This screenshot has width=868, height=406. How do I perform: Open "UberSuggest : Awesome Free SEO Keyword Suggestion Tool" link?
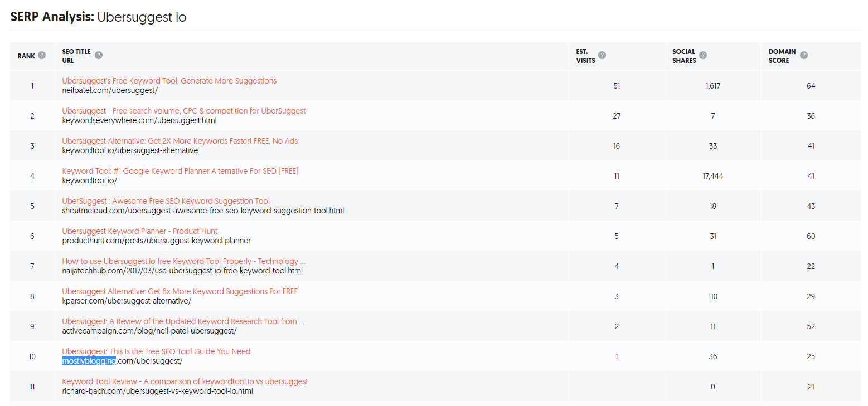pos(166,201)
